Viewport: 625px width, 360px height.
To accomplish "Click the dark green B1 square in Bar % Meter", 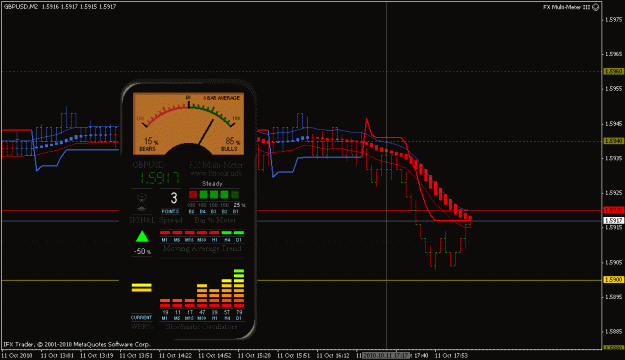I will point(235,195).
